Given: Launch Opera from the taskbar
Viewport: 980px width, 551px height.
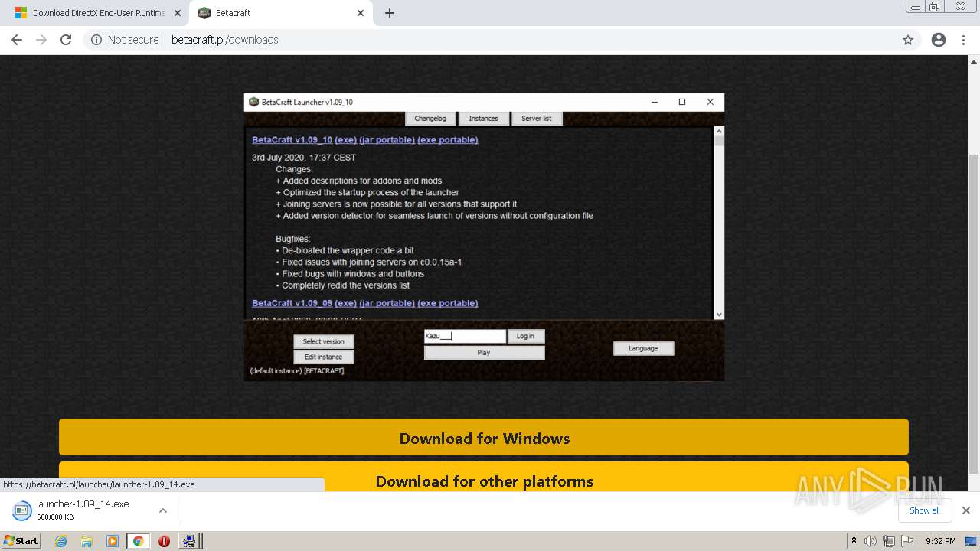Looking at the screenshot, I should (x=164, y=541).
